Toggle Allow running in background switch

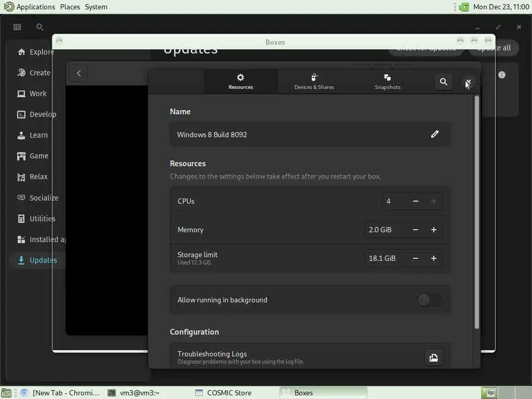point(429,300)
